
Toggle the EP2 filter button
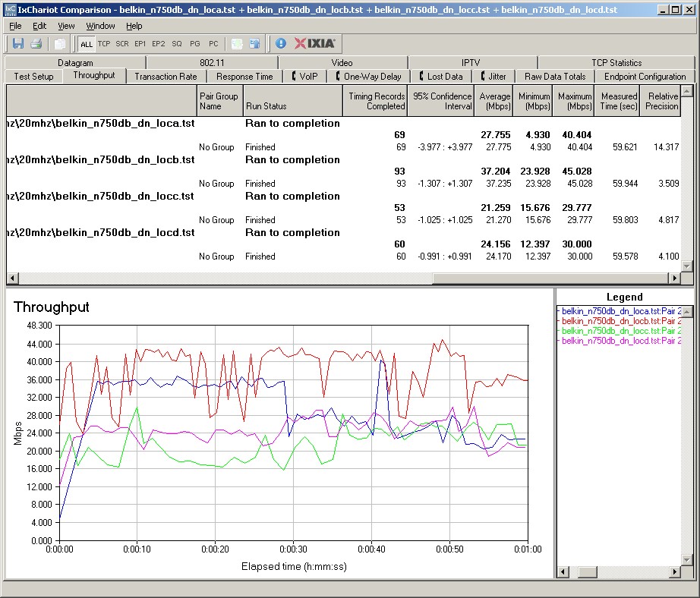[x=159, y=44]
